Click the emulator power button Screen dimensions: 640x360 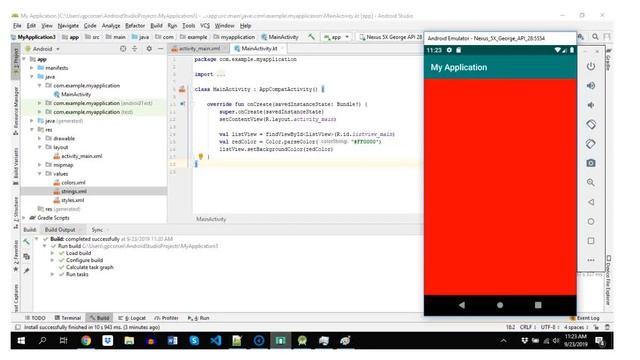point(591,67)
